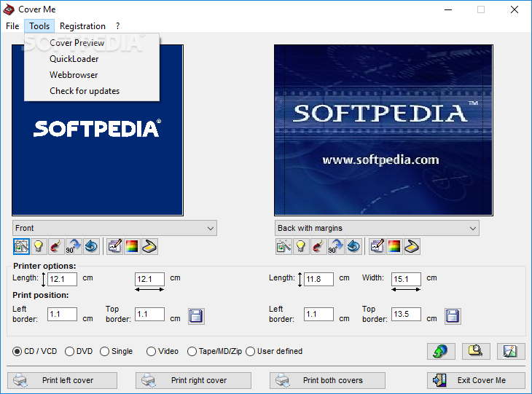Image resolution: width=532 pixels, height=394 pixels.
Task: Rotate the right cover 90 degrees
Action: coord(336,246)
